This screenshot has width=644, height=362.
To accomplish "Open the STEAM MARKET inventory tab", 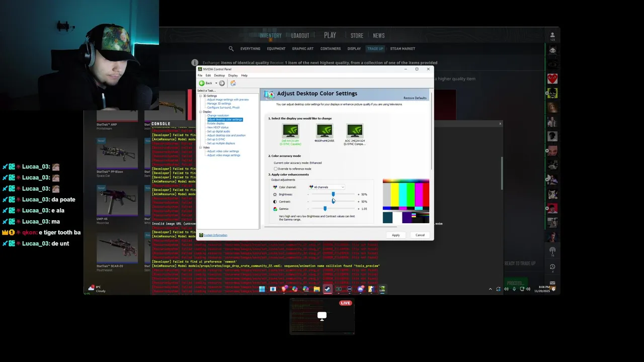I will tap(403, 49).
